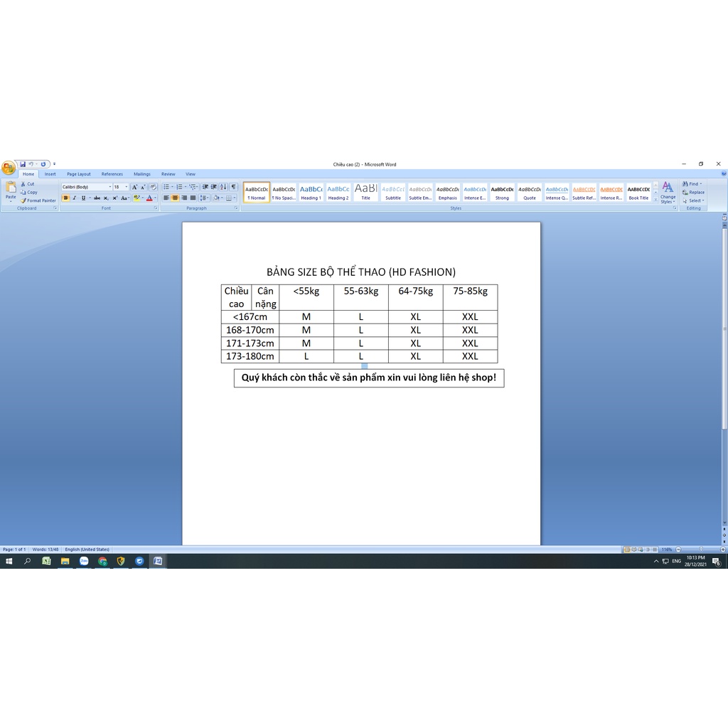
Task: Toggle Bold formatting
Action: coord(66,198)
